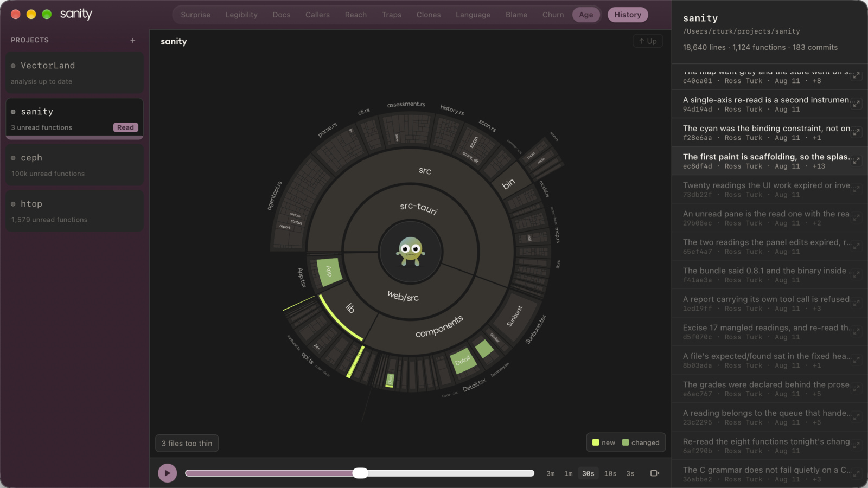Switch to the Blame view tab

coord(516,15)
